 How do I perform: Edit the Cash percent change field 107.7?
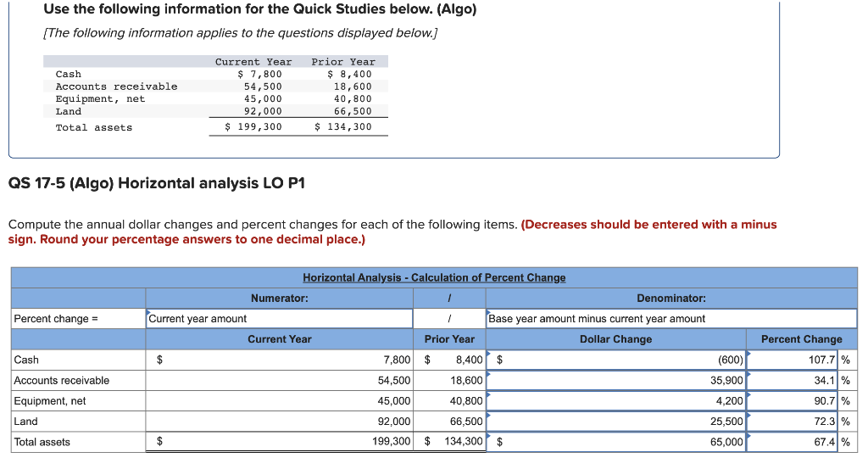pyautogui.click(x=793, y=360)
